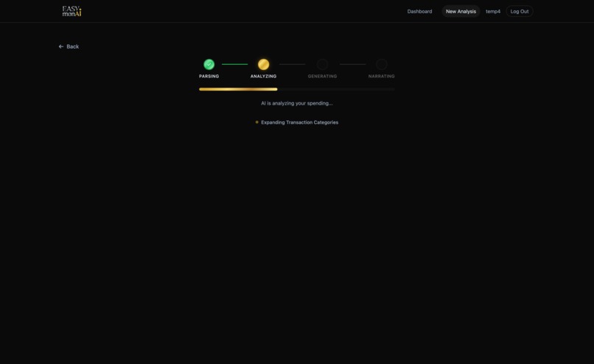This screenshot has height=364, width=594.
Task: Click the yellow Analyzing step circle
Action: point(263,64)
